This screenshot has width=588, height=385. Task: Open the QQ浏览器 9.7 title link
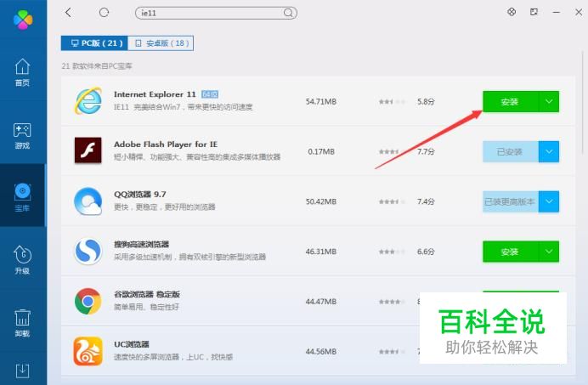coord(140,194)
